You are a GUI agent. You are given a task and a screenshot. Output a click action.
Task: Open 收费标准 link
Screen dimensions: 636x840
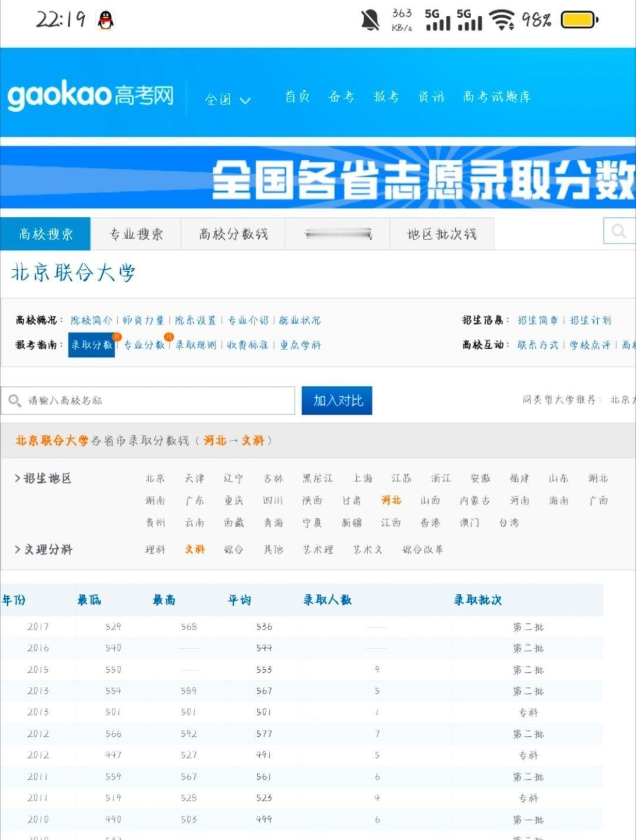pos(248,345)
